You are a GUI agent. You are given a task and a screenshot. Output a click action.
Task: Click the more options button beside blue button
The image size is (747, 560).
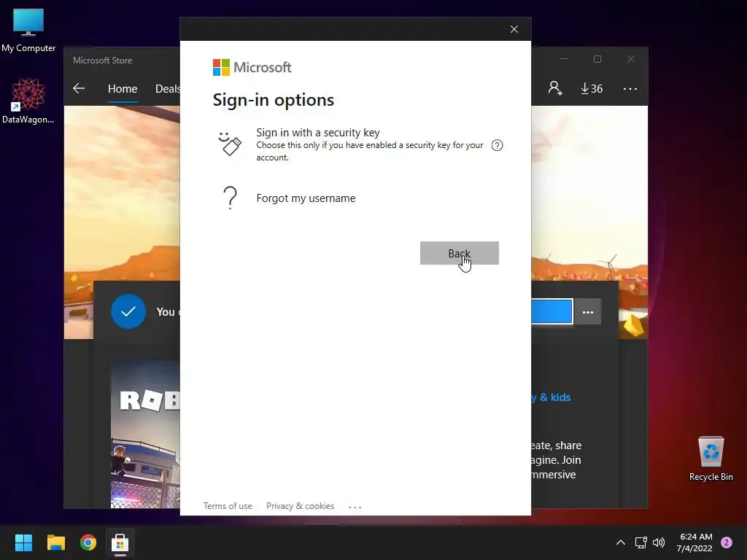click(x=588, y=312)
